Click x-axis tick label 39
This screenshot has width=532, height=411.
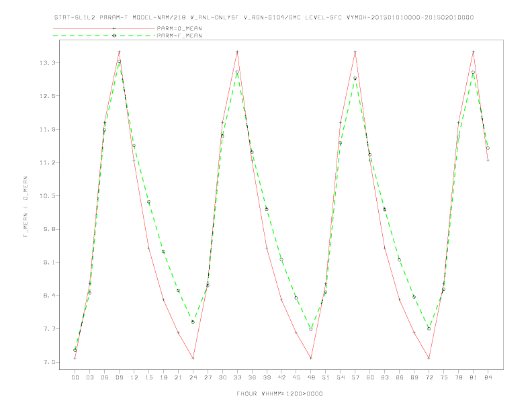(267, 377)
